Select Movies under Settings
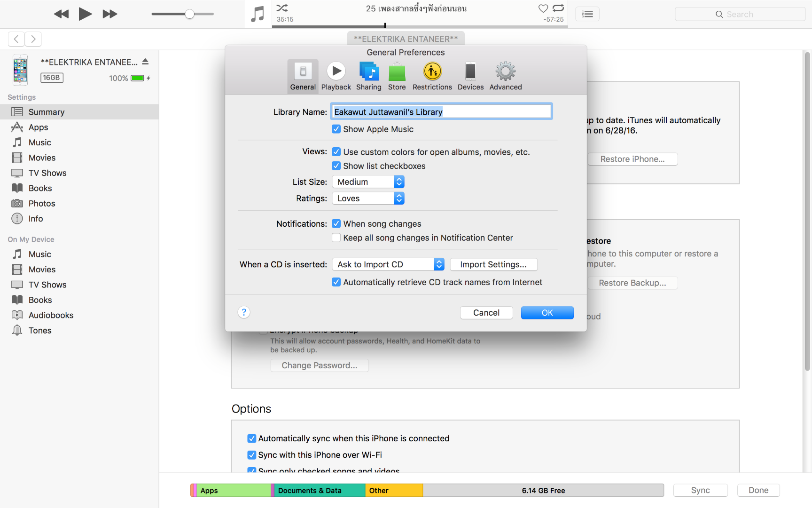The height and width of the screenshot is (508, 812). coord(79,158)
